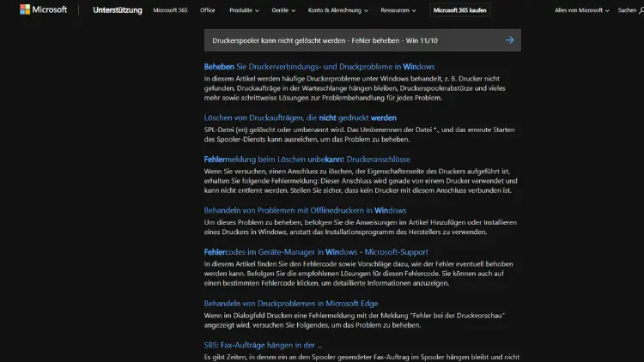
Task: Open Behandeln von Druckproblemen in Microsoft Edge
Action: click(291, 304)
